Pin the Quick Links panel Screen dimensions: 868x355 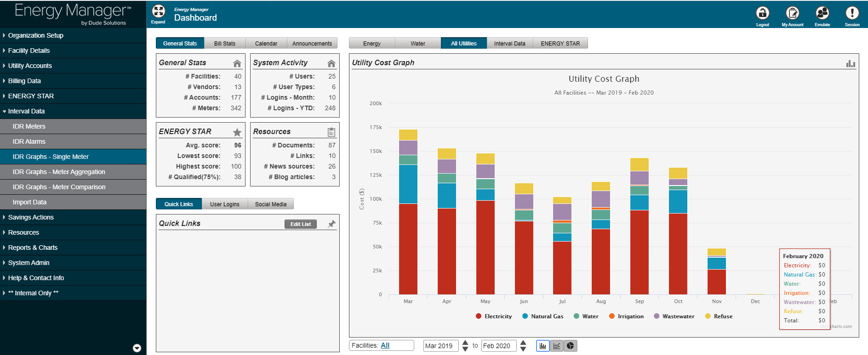[331, 224]
